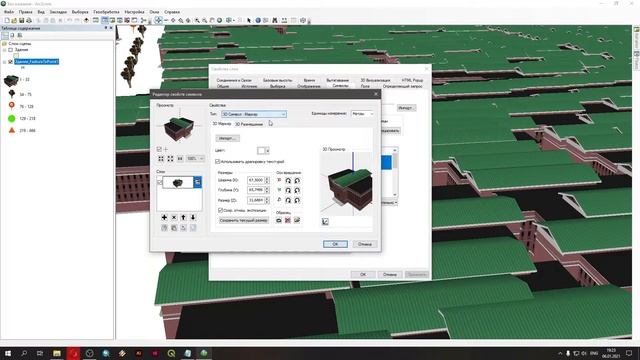
Task: Open the HTML Popup tab in layer properties
Action: pos(412,80)
